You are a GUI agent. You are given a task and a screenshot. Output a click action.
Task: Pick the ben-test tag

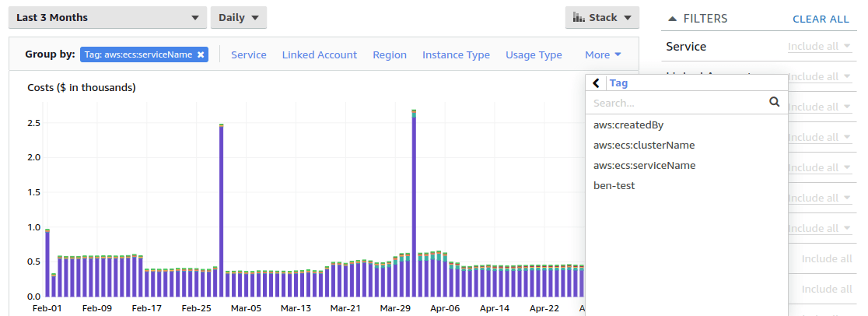point(614,185)
